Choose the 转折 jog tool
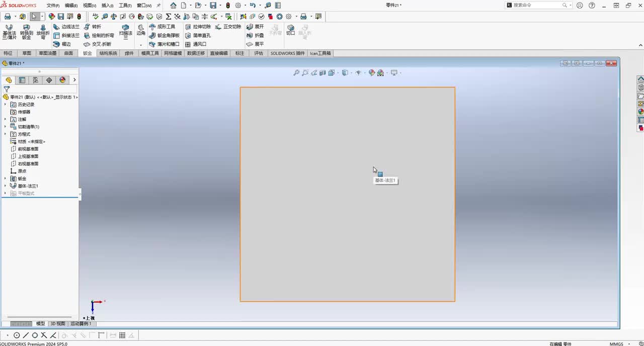This screenshot has height=346, width=644. 92,27
